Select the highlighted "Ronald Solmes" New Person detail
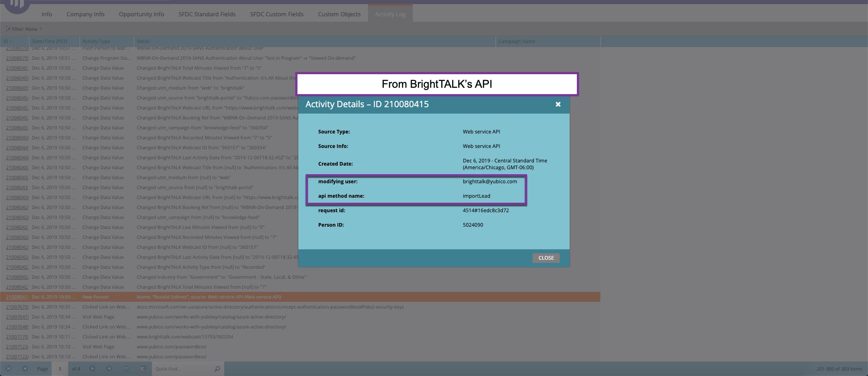The height and width of the screenshot is (376, 868). 209,297
